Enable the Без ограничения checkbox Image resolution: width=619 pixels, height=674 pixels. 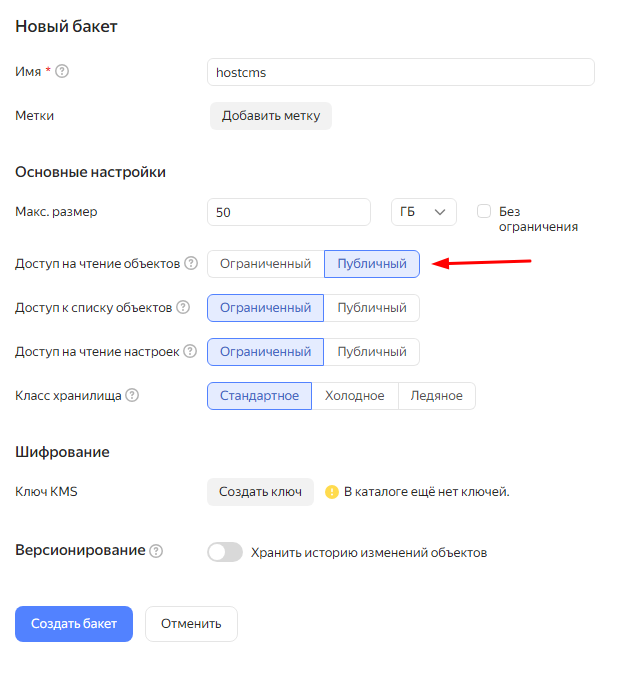pos(484,211)
